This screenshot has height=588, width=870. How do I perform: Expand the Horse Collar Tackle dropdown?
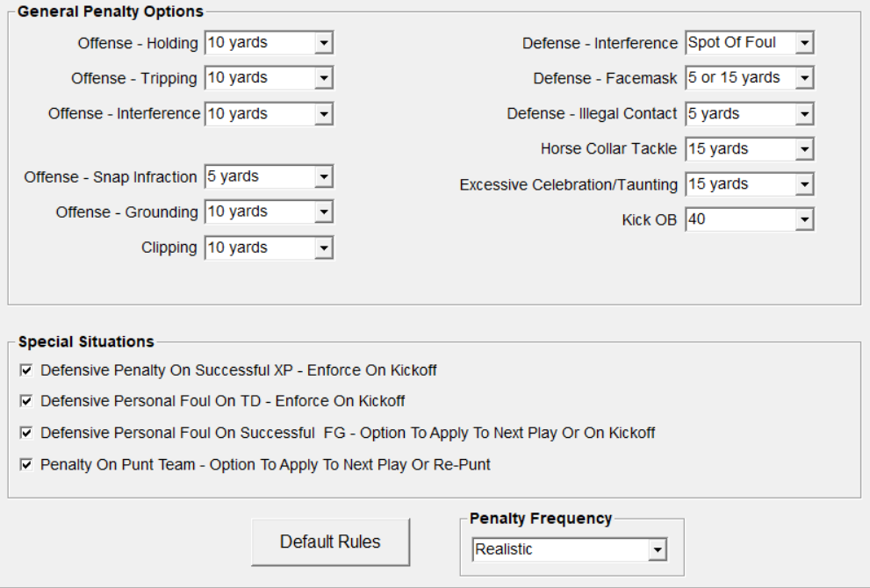804,149
